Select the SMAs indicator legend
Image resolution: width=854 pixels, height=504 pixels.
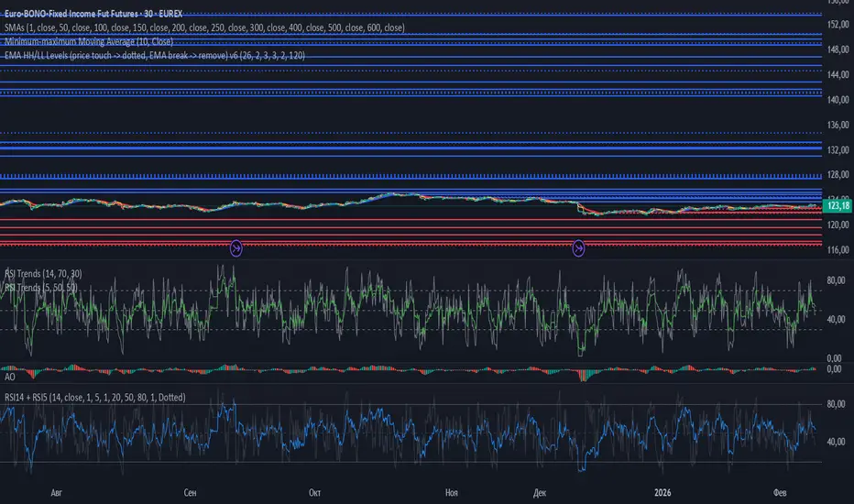coord(204,27)
